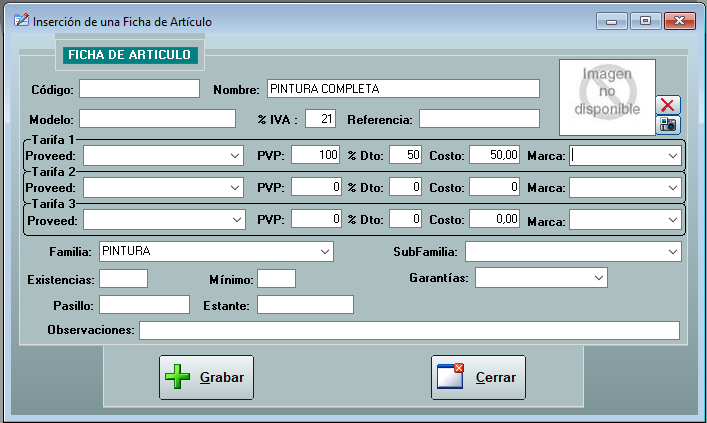Focus the Existencias input field

click(x=123, y=279)
